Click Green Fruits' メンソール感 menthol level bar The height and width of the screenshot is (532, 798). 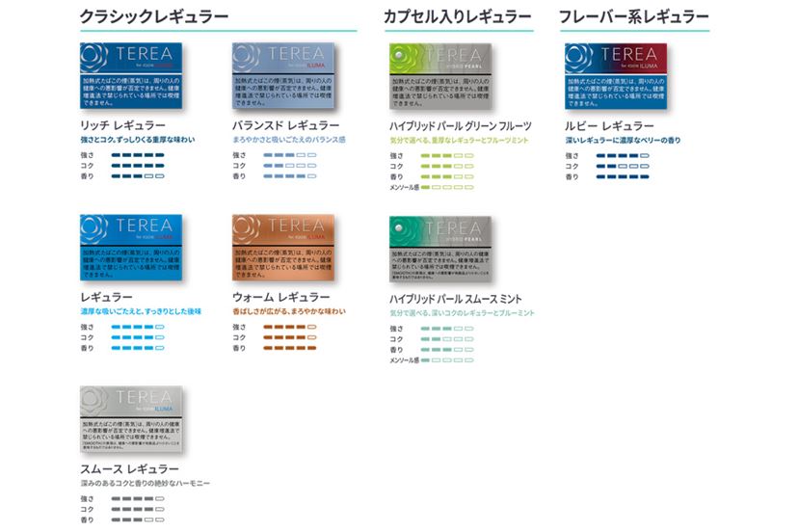tap(447, 187)
